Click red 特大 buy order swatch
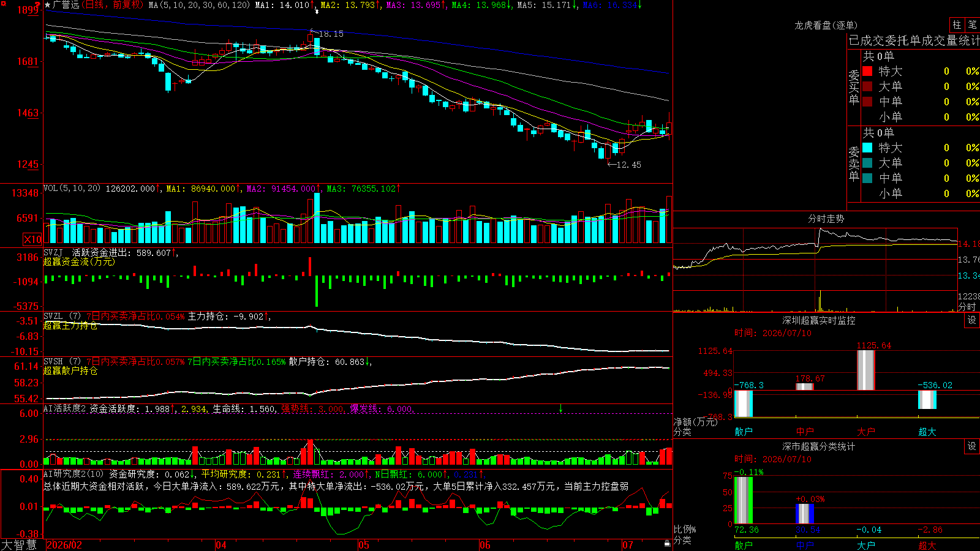The width and height of the screenshot is (980, 551). point(867,71)
